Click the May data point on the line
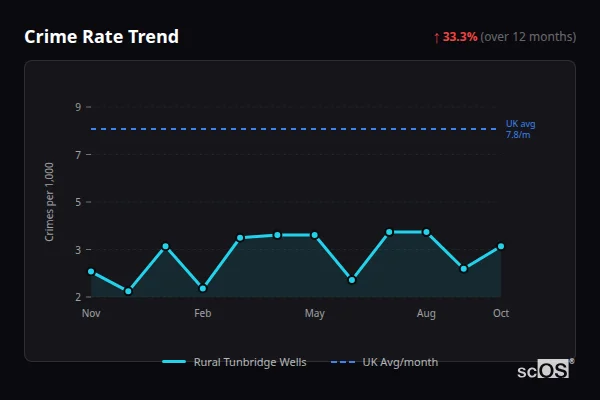This screenshot has width=600, height=400. coord(315,235)
